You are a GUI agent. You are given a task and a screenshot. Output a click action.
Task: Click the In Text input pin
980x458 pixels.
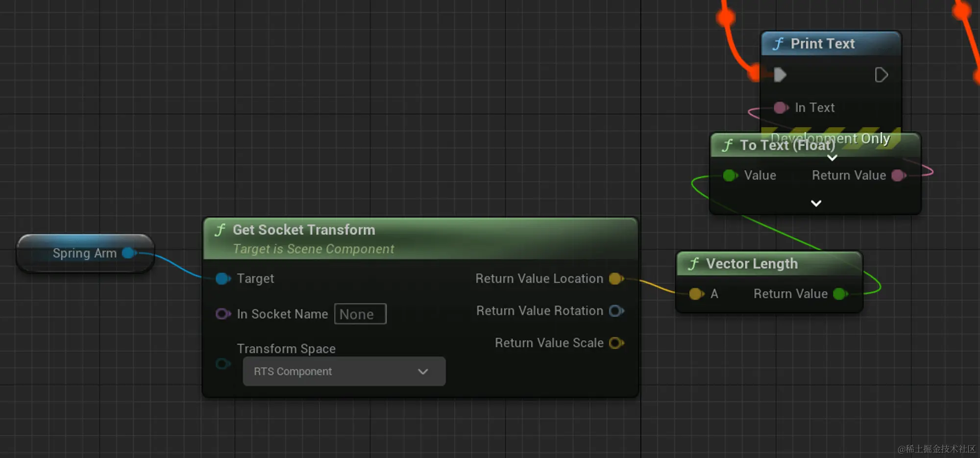coord(781,107)
